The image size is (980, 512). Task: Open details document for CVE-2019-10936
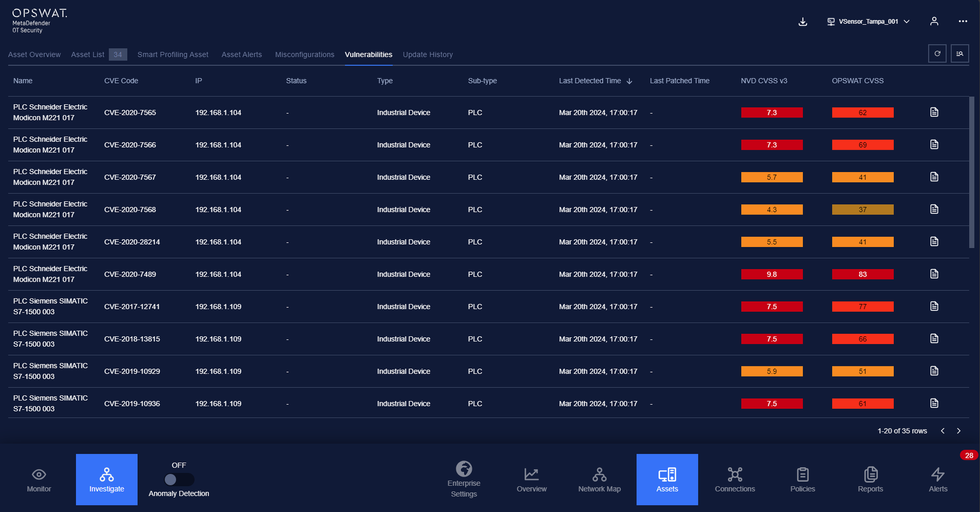934,403
